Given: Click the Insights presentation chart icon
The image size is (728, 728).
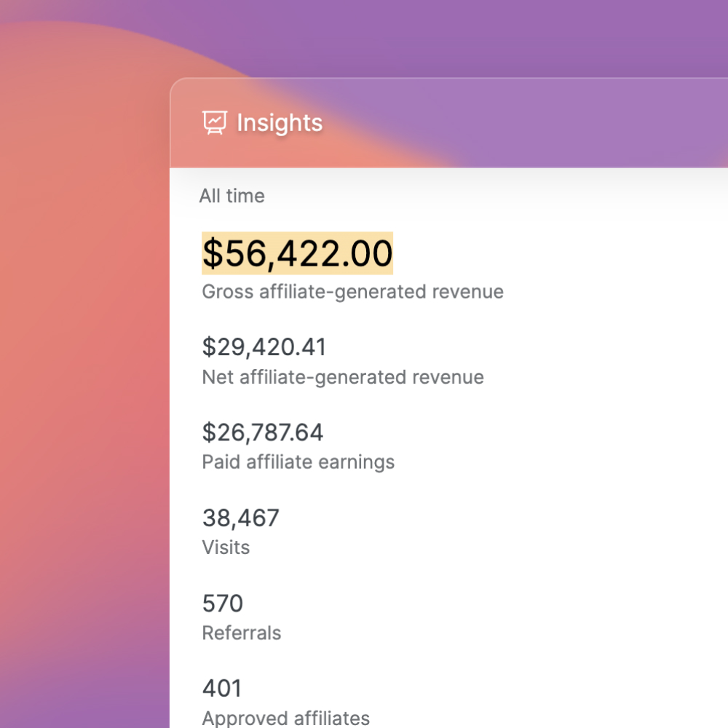Looking at the screenshot, I should tap(215, 123).
